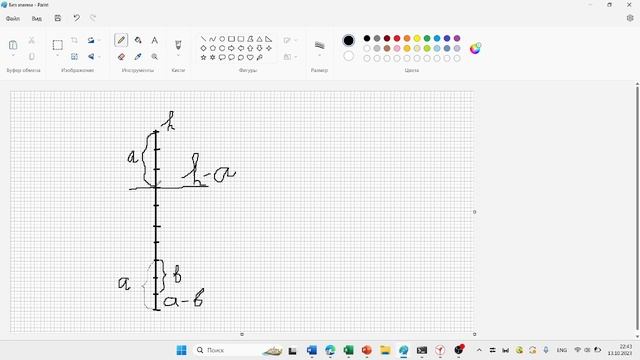Click the Flip image icon
Screen dimensions: 640x360
tap(91, 57)
